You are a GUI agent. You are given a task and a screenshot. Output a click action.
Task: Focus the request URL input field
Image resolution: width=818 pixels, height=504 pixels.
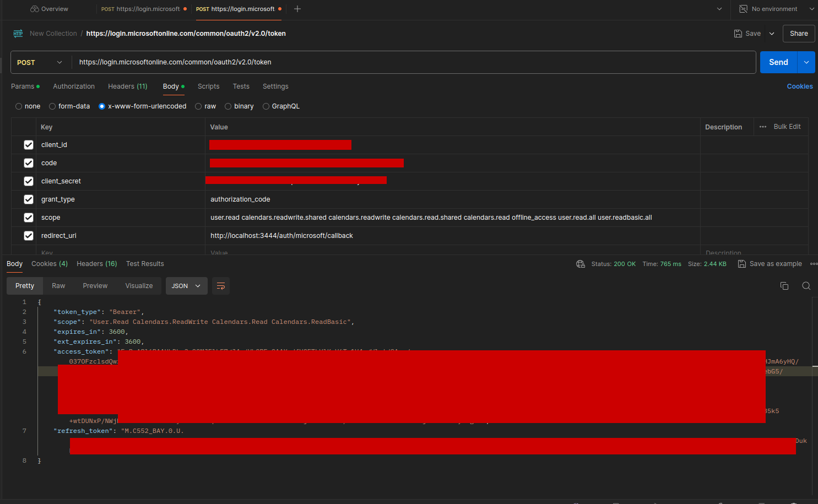pyautogui.click(x=414, y=62)
